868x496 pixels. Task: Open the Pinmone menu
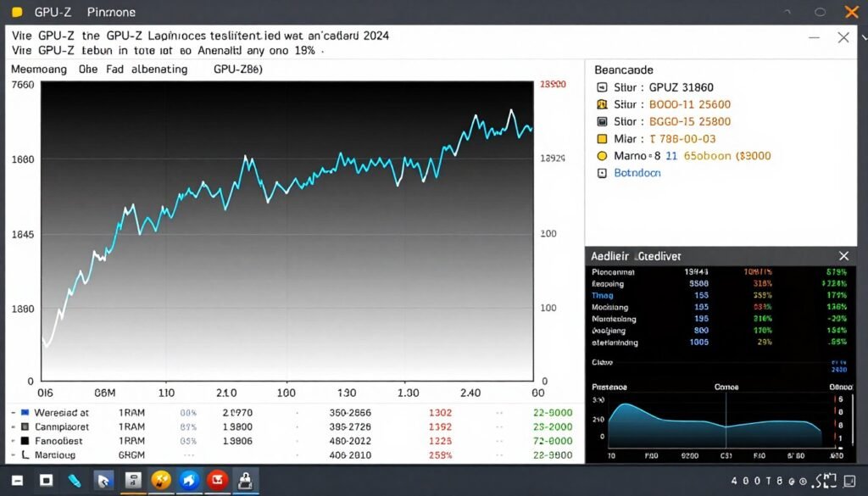click(111, 12)
